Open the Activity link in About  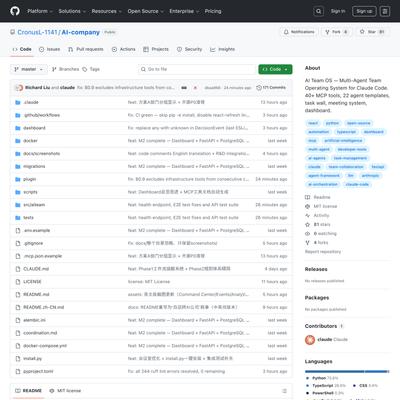coord(317,216)
